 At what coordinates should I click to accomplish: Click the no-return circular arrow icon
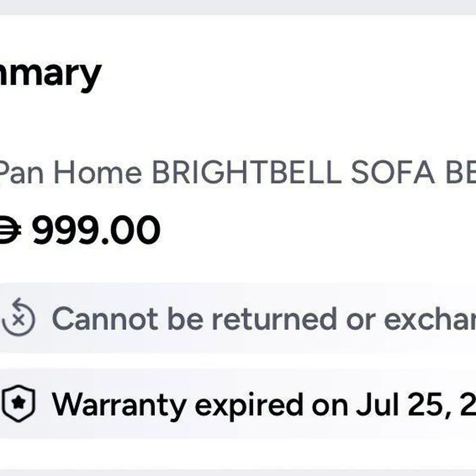point(18,317)
